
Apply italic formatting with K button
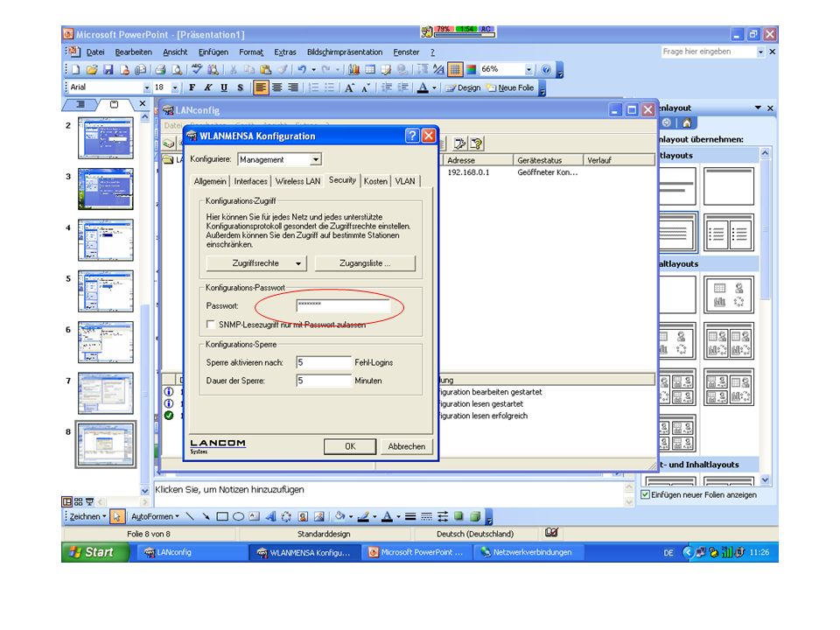(x=208, y=87)
